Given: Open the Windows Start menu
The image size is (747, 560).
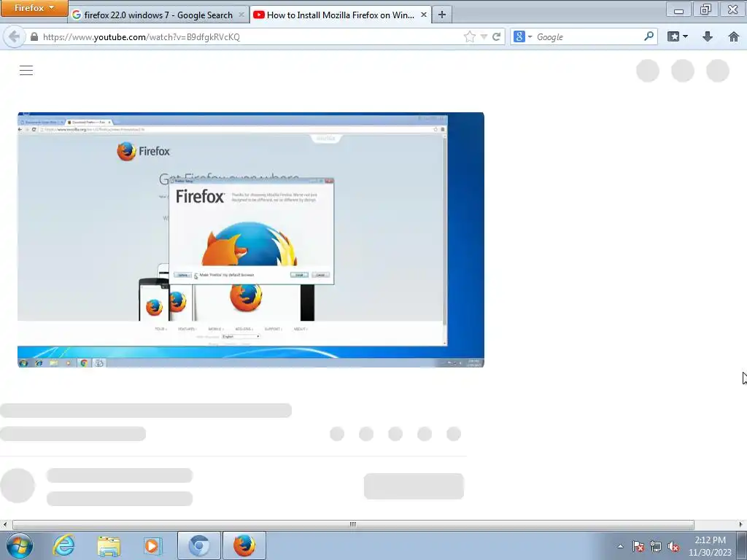Looking at the screenshot, I should (x=20, y=545).
